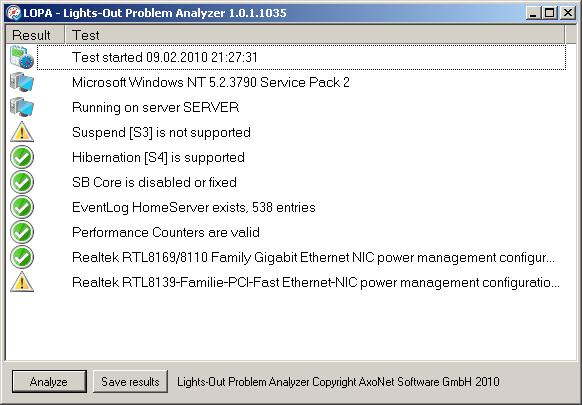The height and width of the screenshot is (405, 582).
Task: Click the LOPA application icon in title bar
Action: (x=13, y=13)
